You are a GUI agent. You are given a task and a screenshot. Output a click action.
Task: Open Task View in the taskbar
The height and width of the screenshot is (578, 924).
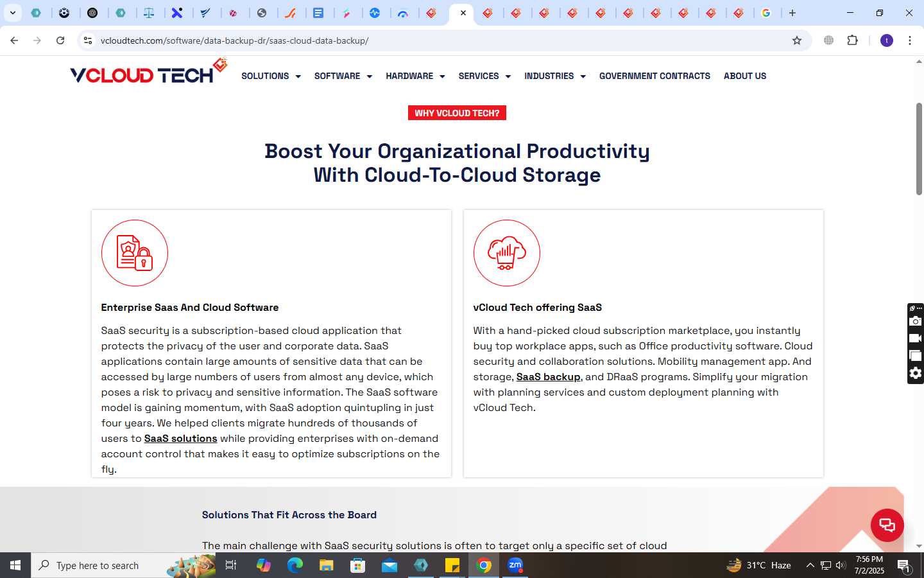coord(231,565)
